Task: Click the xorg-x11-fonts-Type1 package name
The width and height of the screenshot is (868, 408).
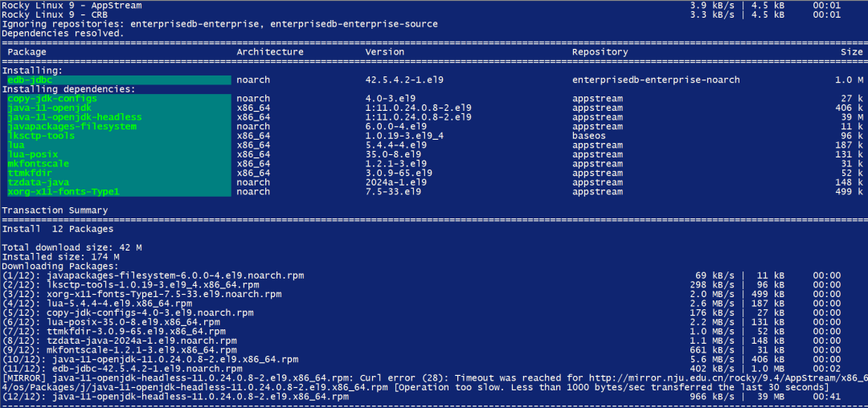Action: [63, 192]
